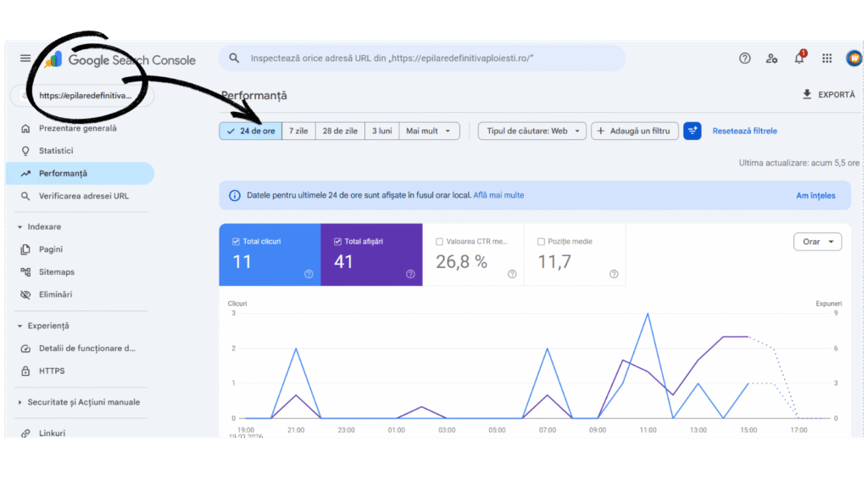Open the Tipul de căutare: Web dropdown
868x486 pixels.
532,131
